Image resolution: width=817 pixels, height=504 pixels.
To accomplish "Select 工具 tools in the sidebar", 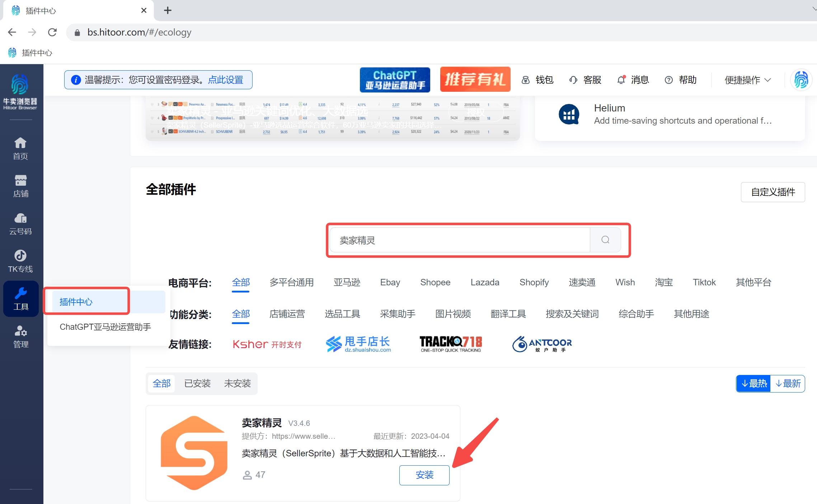I will [21, 299].
